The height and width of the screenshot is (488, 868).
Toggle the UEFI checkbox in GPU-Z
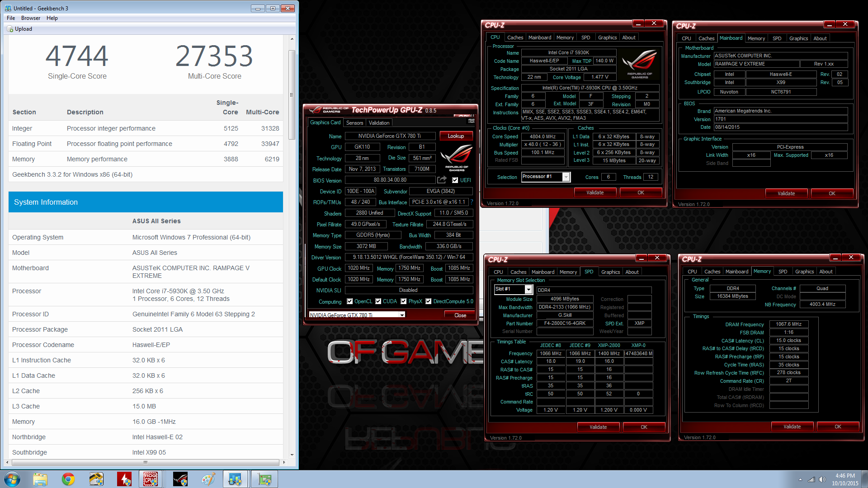pos(455,180)
